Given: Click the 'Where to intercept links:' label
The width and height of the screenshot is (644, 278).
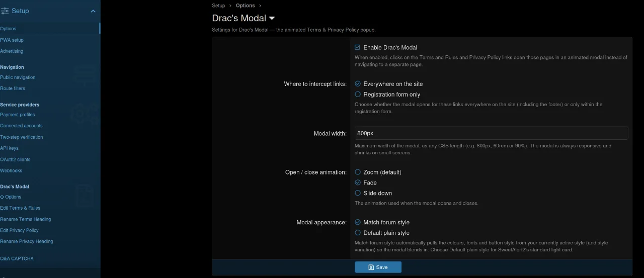Looking at the screenshot, I should [x=315, y=84].
